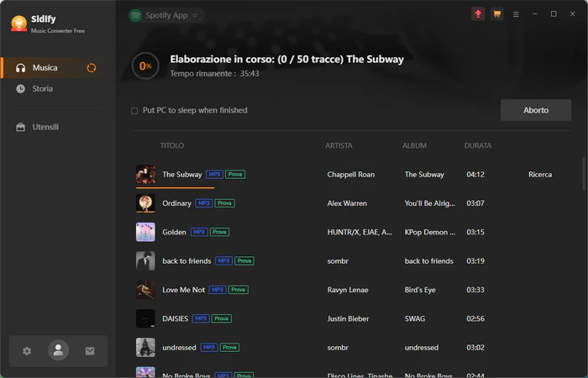
Task: Click the DAISIES album thumbnail
Action: click(x=145, y=318)
